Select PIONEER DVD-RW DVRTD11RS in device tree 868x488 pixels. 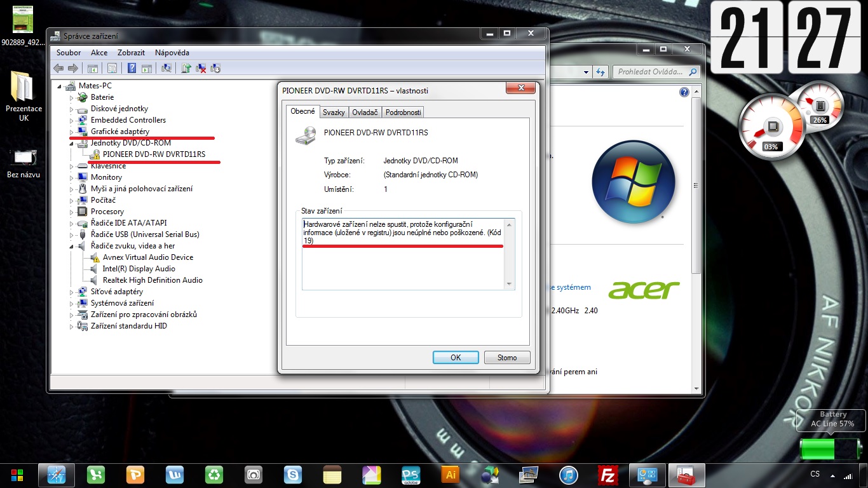pos(154,154)
